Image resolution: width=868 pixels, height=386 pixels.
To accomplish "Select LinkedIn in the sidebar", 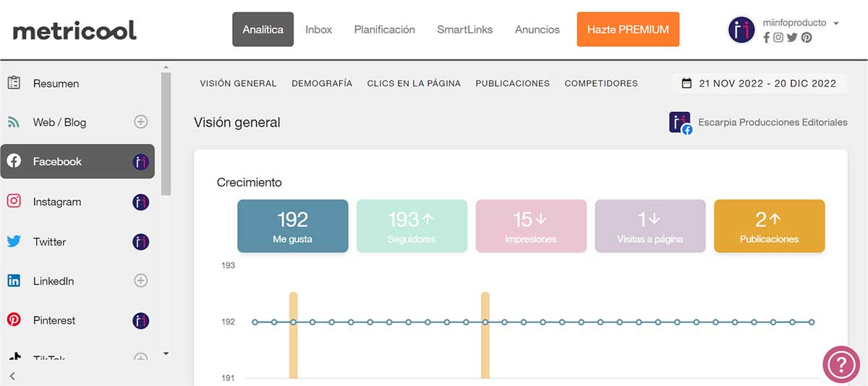I will (77, 280).
